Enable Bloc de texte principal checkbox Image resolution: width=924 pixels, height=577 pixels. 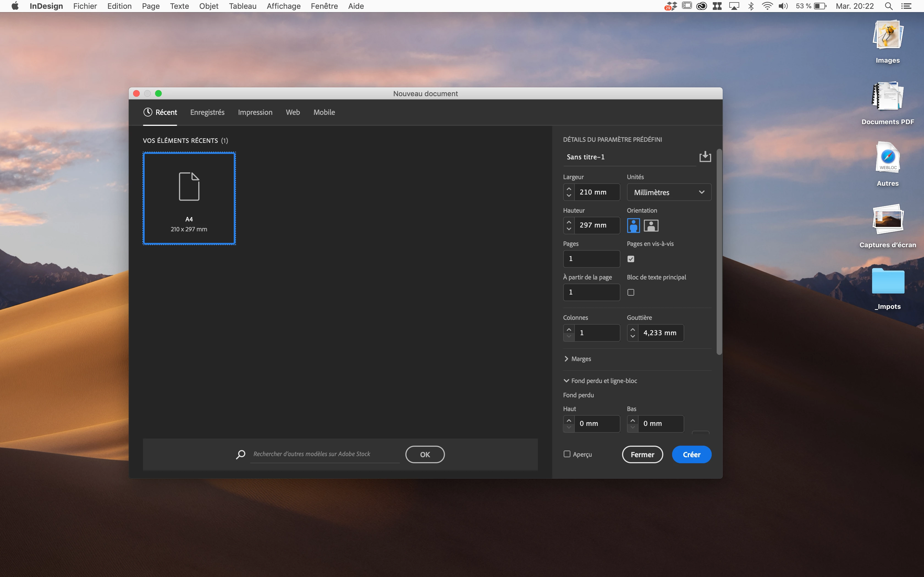(x=631, y=292)
